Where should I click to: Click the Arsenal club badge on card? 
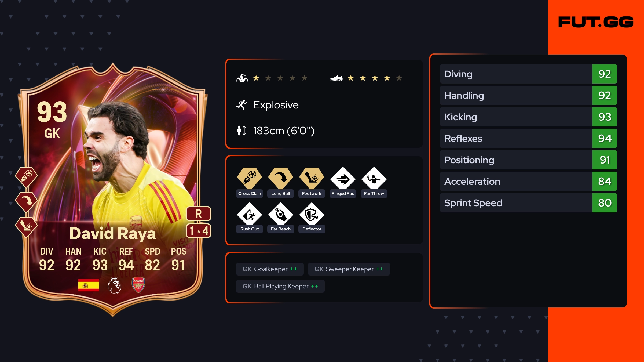click(x=138, y=285)
